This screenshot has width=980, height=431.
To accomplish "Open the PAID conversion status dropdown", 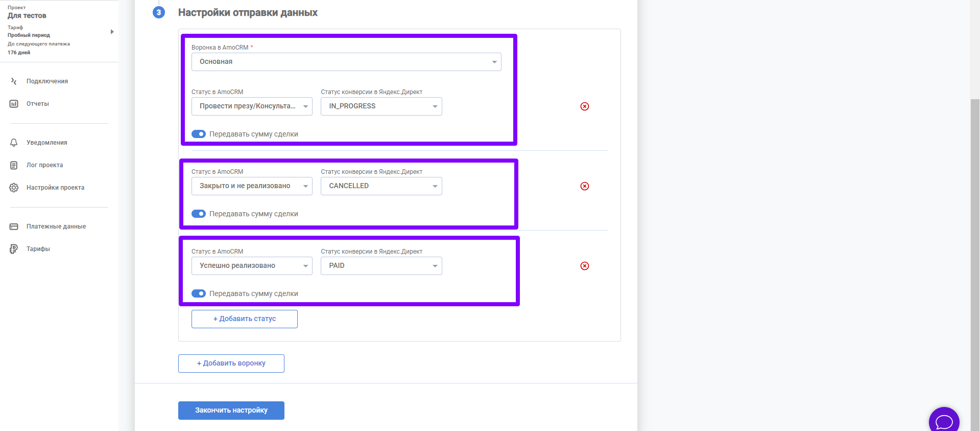I will (381, 266).
